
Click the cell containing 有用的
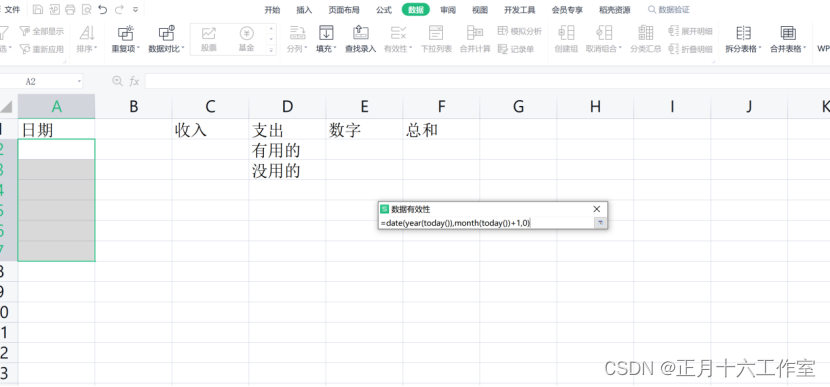point(287,150)
